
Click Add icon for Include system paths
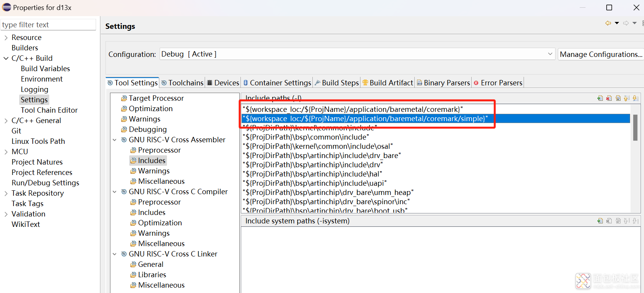600,221
